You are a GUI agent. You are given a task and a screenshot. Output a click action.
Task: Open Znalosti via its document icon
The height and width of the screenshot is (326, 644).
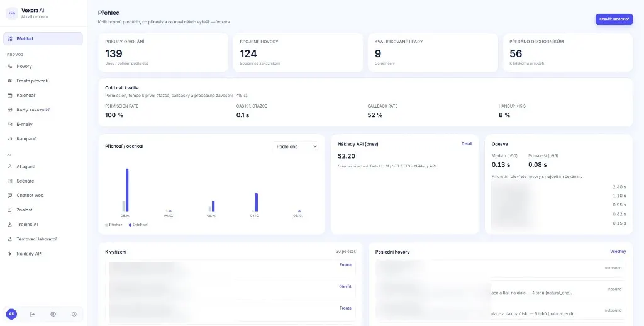coord(10,210)
